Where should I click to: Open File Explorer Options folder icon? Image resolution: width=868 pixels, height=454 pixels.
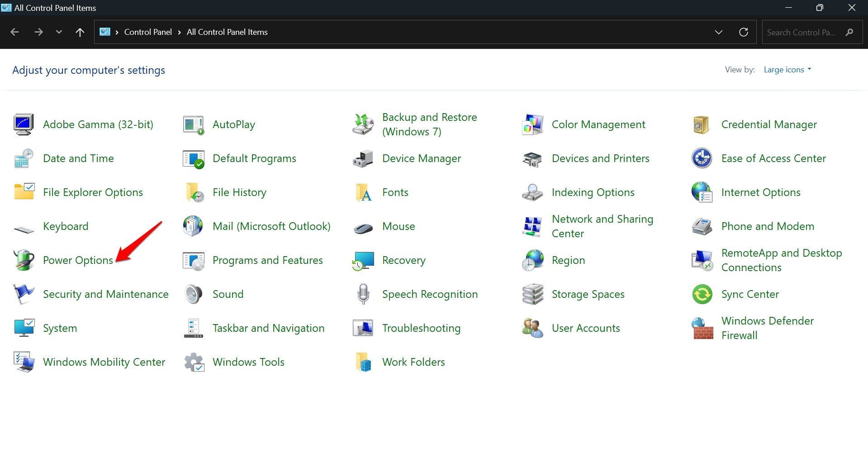[x=24, y=191]
